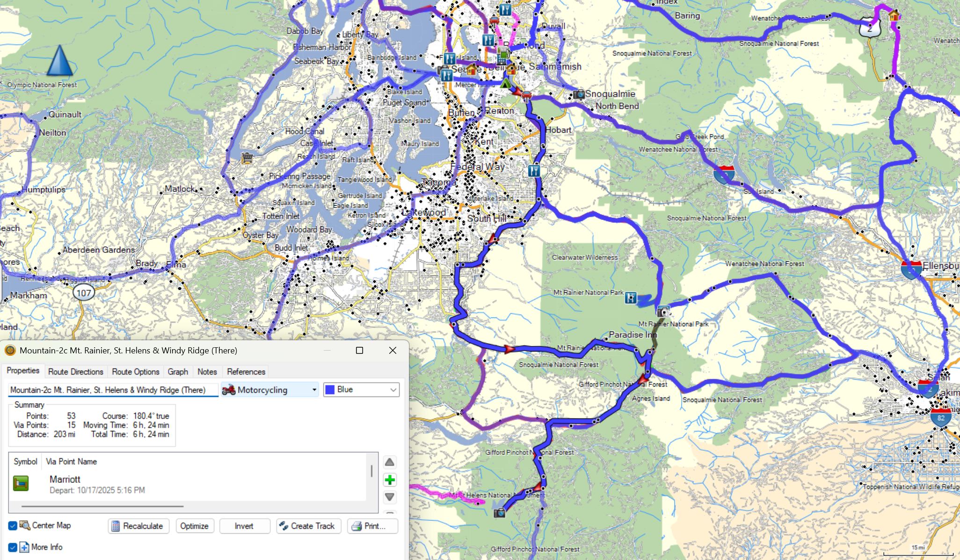Move via point down with arrow button

[389, 497]
